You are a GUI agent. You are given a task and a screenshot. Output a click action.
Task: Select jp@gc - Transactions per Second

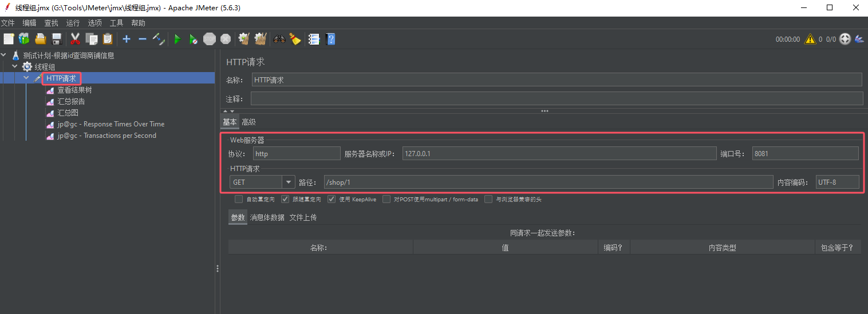(106, 136)
